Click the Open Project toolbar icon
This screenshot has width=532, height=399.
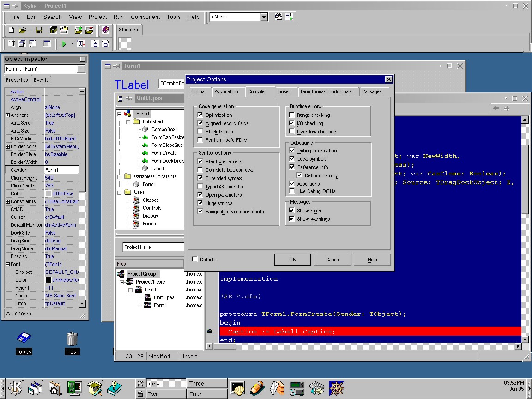64,30
